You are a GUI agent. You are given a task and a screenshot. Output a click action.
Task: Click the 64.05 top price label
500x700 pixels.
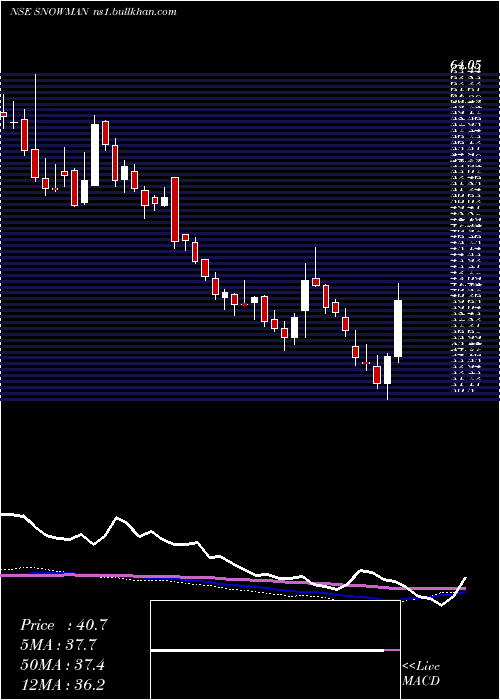point(465,66)
